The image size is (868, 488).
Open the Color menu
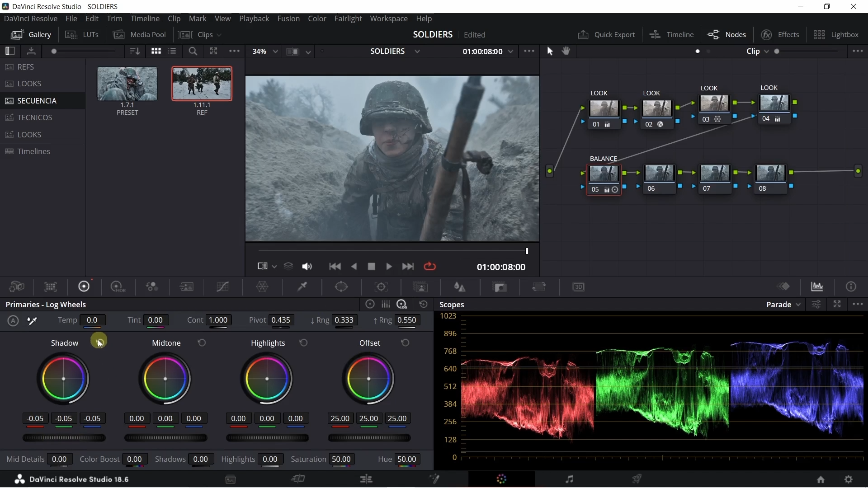[317, 19]
